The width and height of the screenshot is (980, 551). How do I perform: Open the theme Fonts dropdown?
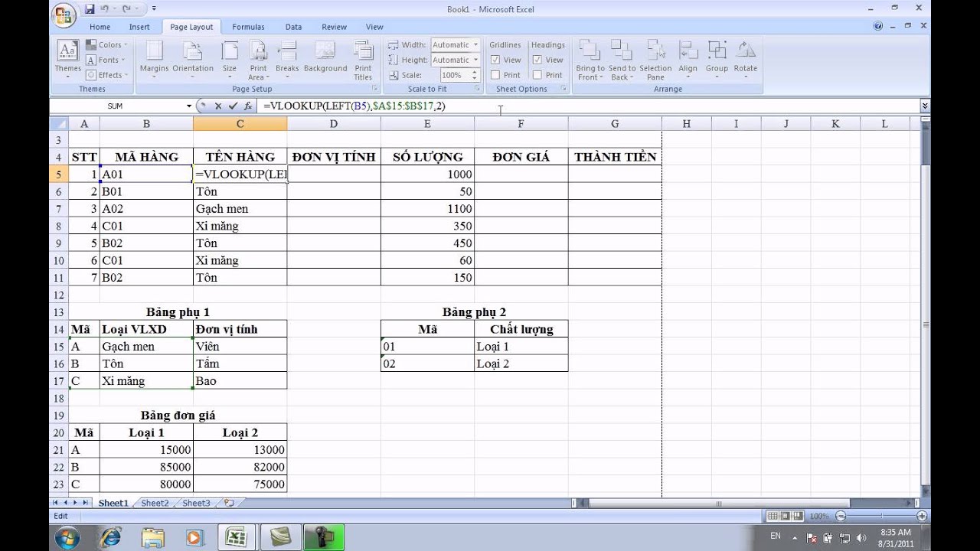(105, 60)
